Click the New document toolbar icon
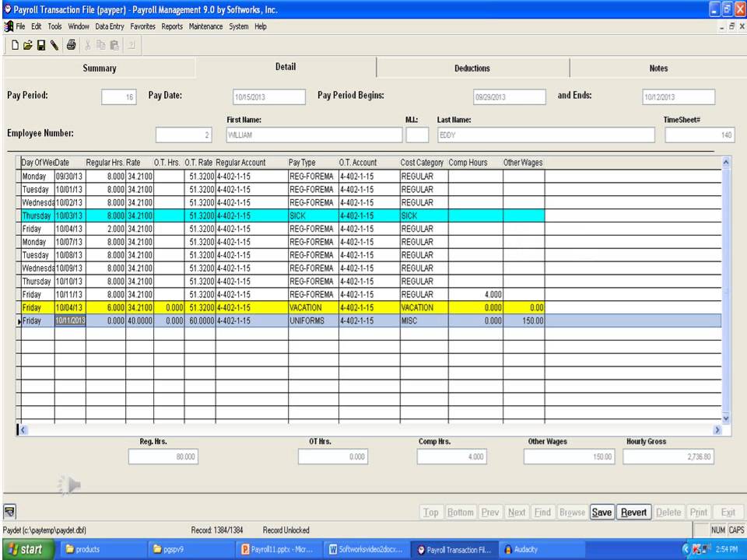Viewport: 747px width, 560px height. 15,45
